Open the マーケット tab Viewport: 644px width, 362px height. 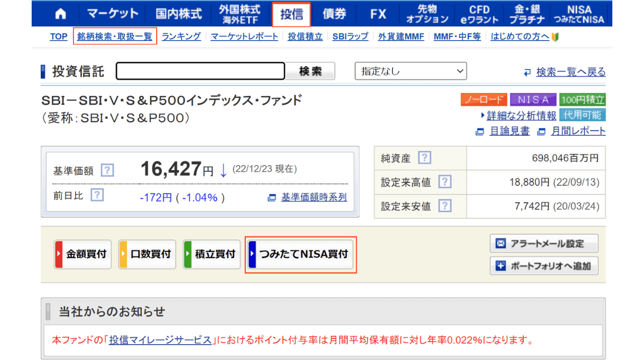pyautogui.click(x=113, y=14)
